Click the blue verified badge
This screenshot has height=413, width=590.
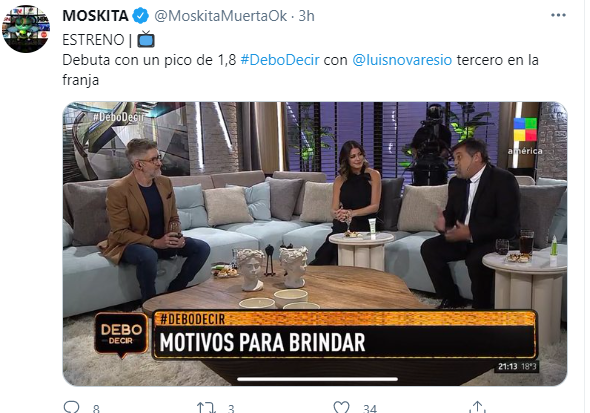click(x=141, y=16)
